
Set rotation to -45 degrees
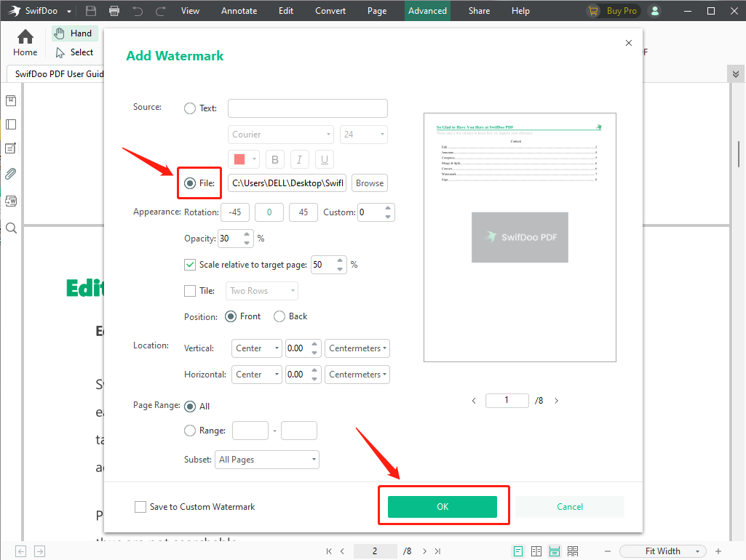[235, 212]
